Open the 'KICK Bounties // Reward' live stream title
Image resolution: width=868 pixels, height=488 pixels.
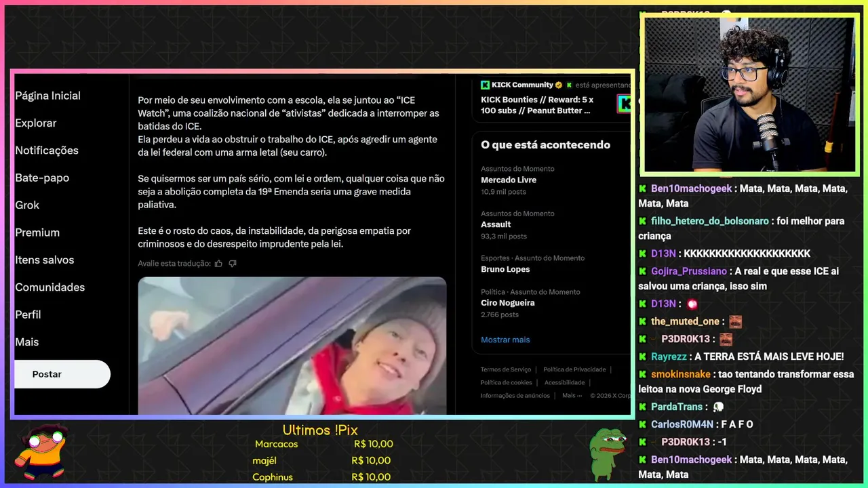[537, 105]
